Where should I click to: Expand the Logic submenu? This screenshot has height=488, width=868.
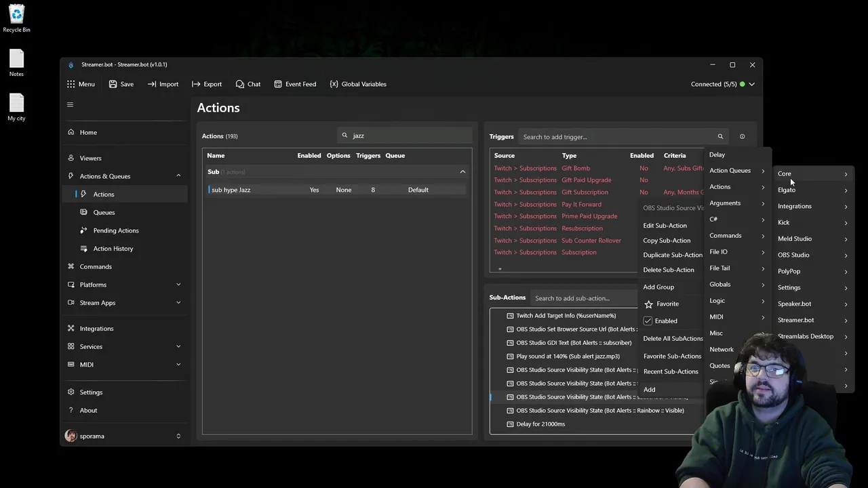coord(737,301)
